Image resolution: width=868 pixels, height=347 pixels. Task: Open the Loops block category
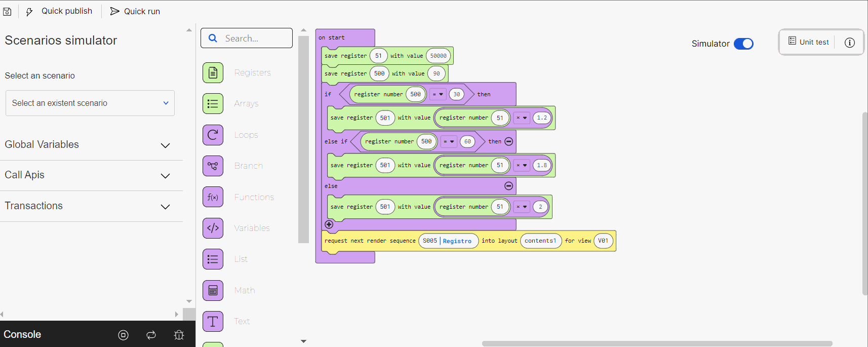(213, 135)
